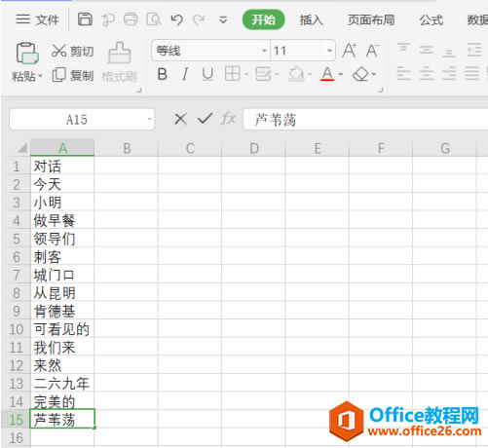Image resolution: width=488 pixels, height=448 pixels.
Task: Toggle Italic formatting
Action: tap(185, 74)
